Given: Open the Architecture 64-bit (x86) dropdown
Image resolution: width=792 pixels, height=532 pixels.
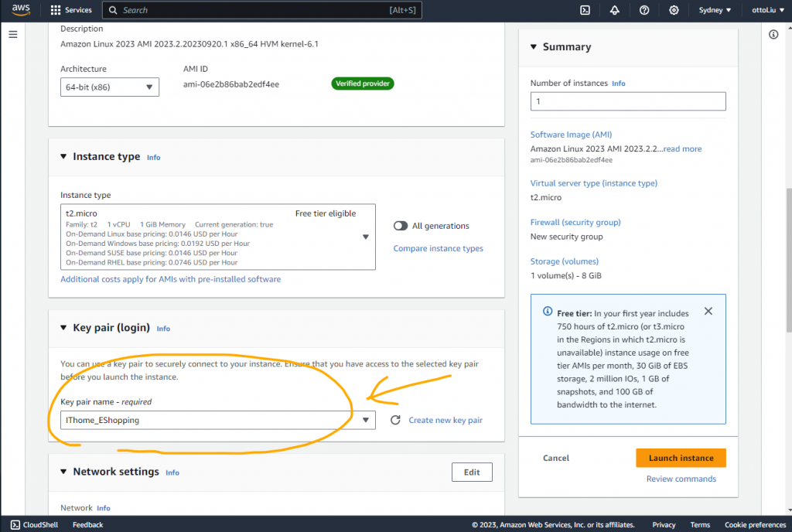Looking at the screenshot, I should tap(110, 87).
